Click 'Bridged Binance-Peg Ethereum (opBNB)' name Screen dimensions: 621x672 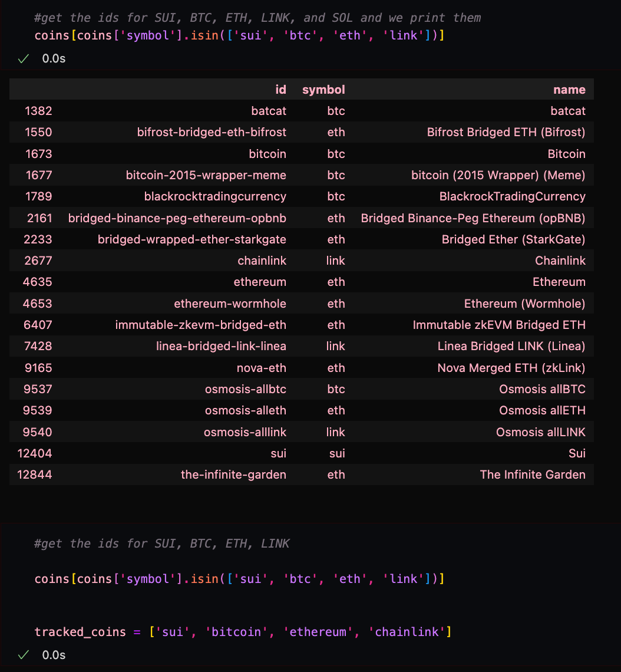click(473, 218)
